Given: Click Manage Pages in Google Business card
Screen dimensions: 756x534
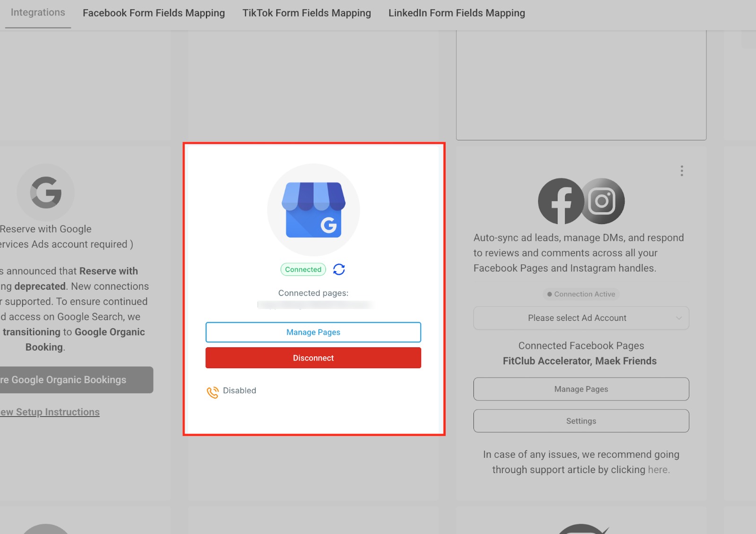Looking at the screenshot, I should 313,332.
